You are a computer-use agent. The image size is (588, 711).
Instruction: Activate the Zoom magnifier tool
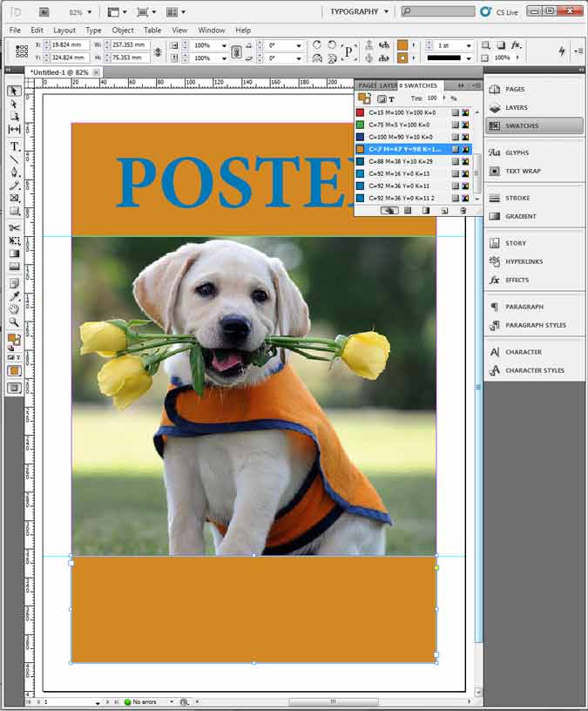click(x=15, y=322)
